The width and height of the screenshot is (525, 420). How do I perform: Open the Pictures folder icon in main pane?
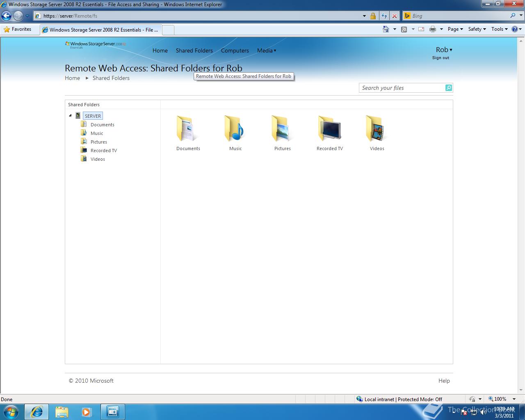pos(282,129)
